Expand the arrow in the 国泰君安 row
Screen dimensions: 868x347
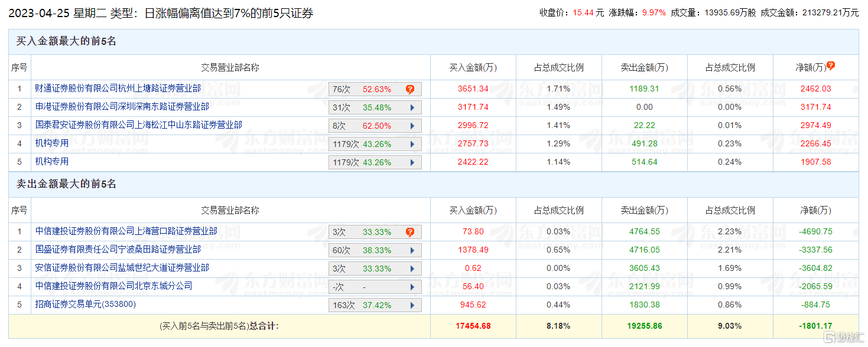click(412, 126)
